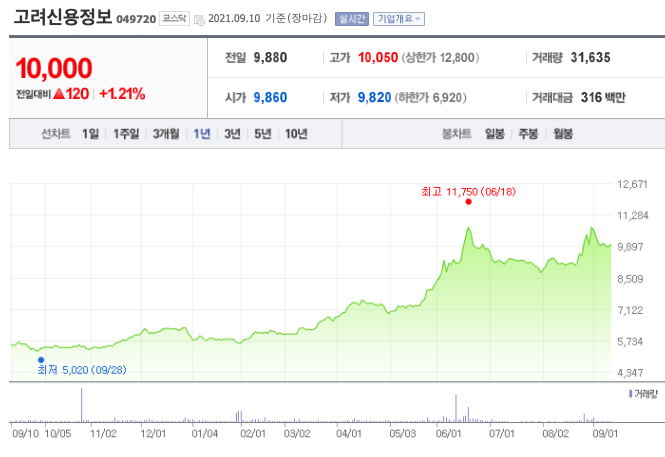Screen dimensions: 665x457
Task: Click the tall volume bar near 11/02
Action: coord(81,405)
